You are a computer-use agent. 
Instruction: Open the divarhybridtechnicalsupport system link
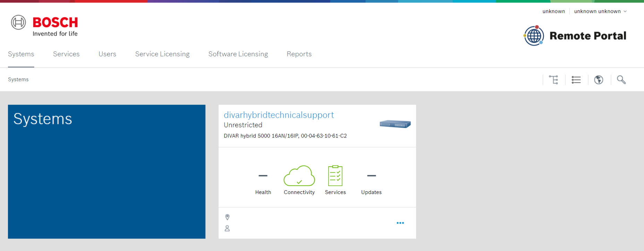pyautogui.click(x=279, y=115)
